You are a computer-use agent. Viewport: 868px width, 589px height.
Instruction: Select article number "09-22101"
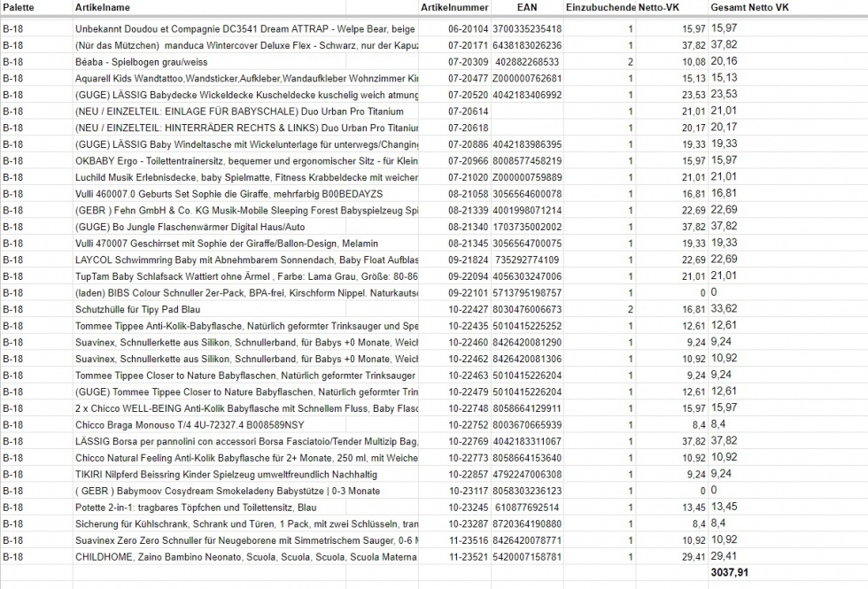tap(469, 293)
